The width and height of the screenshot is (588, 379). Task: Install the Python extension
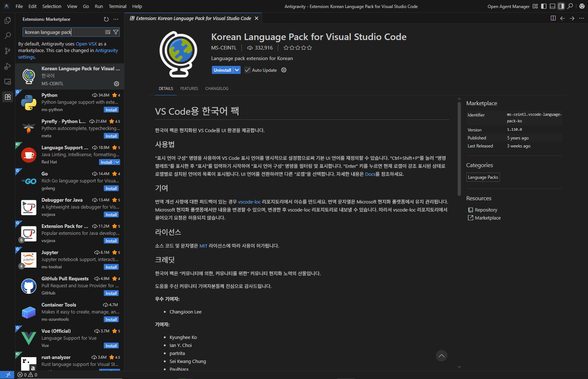pos(111,110)
